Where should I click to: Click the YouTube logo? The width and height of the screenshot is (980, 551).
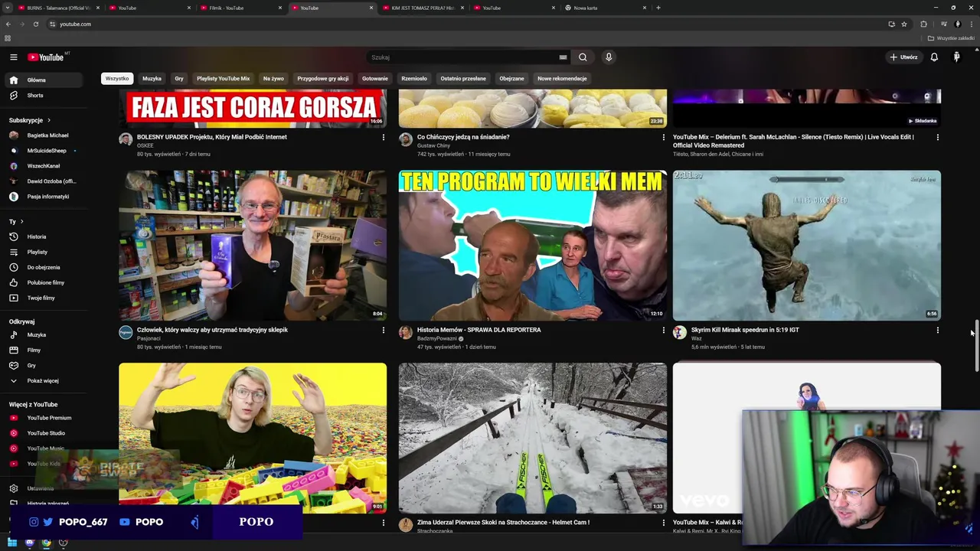[46, 57]
